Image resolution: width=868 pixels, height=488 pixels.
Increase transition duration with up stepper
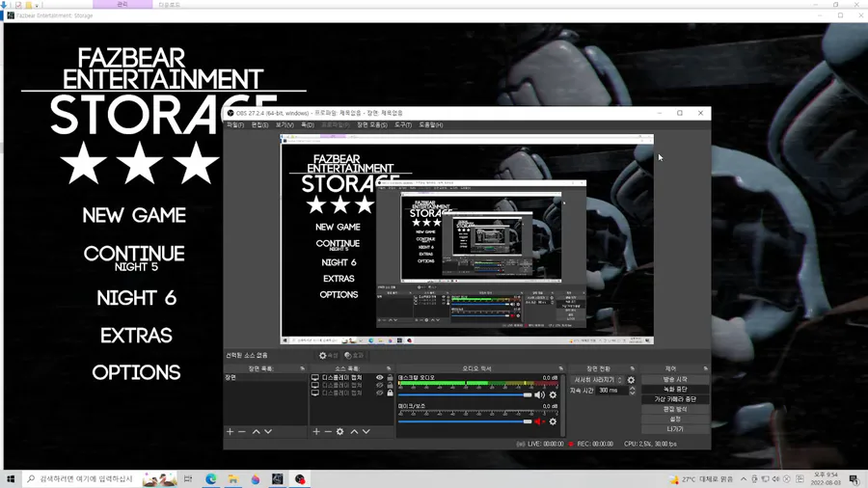click(x=632, y=389)
